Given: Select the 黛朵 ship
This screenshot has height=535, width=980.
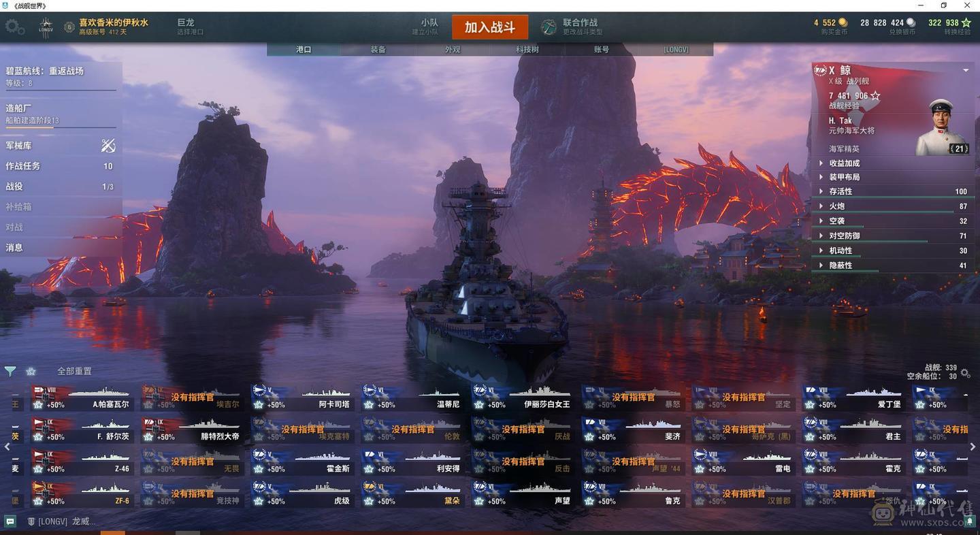Looking at the screenshot, I should point(412,493).
